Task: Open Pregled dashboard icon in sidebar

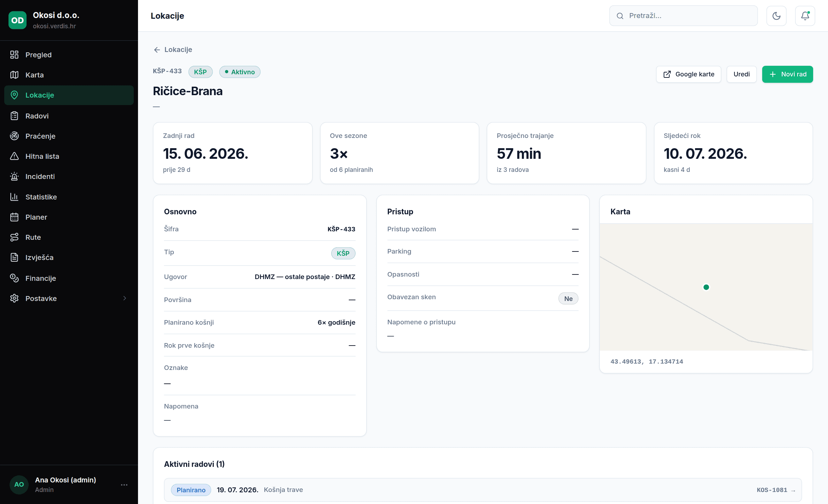Action: (14, 55)
